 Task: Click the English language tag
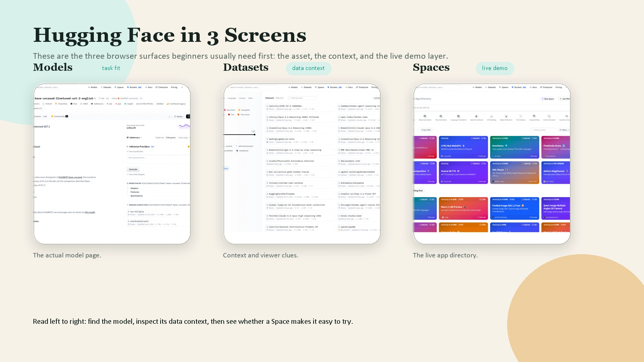click(x=129, y=104)
